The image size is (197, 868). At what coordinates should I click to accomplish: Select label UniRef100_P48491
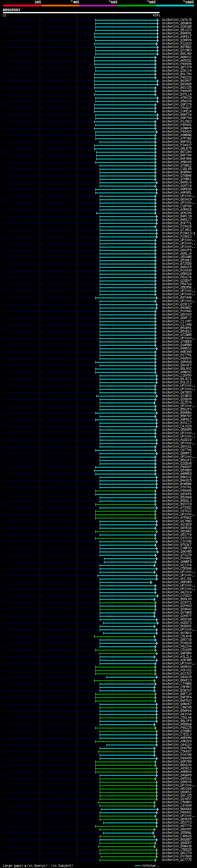point(177,125)
